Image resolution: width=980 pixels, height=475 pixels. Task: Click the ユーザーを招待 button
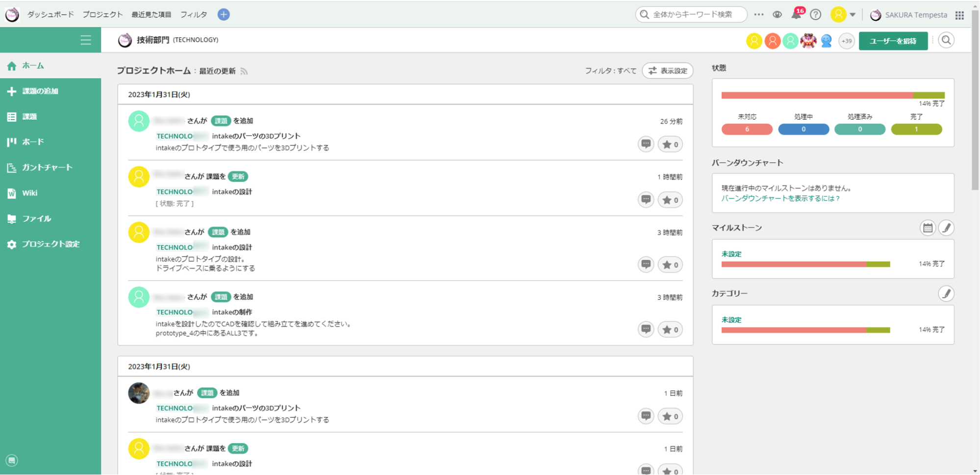click(x=893, y=41)
